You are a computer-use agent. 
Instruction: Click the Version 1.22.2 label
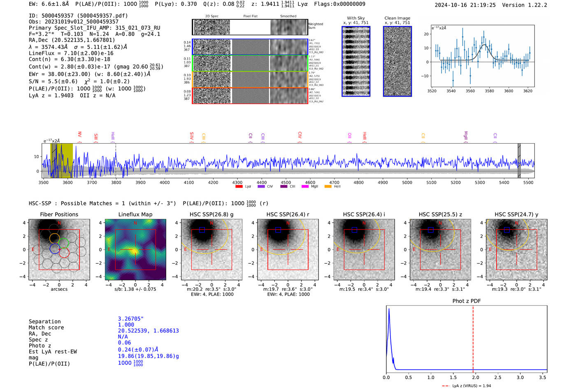(x=525, y=5)
